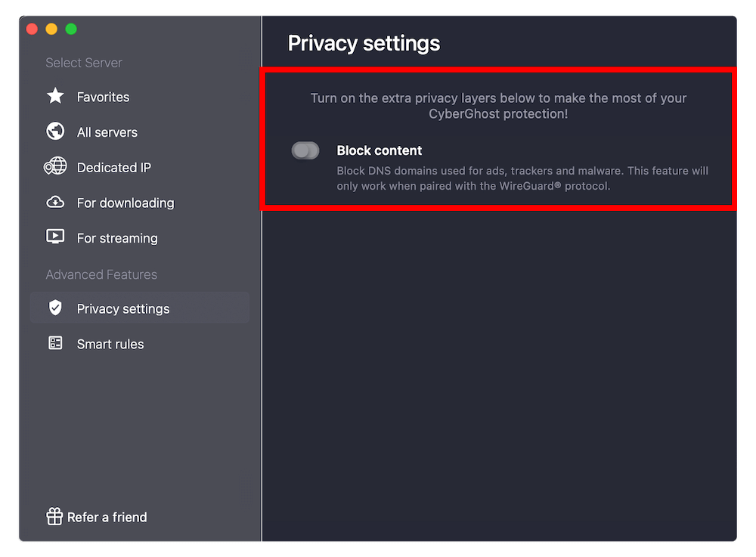Click Refer a friend link
756x557 pixels.
(107, 517)
